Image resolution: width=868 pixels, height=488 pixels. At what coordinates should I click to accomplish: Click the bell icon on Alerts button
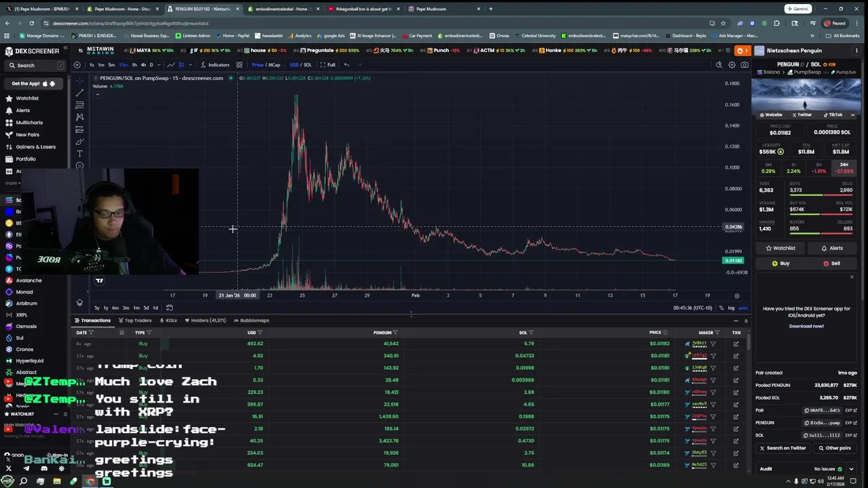(x=824, y=248)
